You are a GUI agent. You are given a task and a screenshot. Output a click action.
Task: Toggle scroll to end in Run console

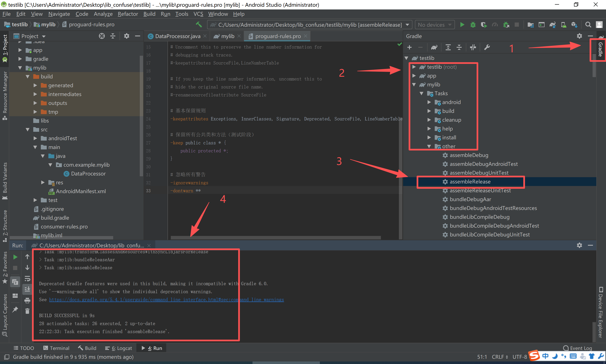pyautogui.click(x=27, y=289)
